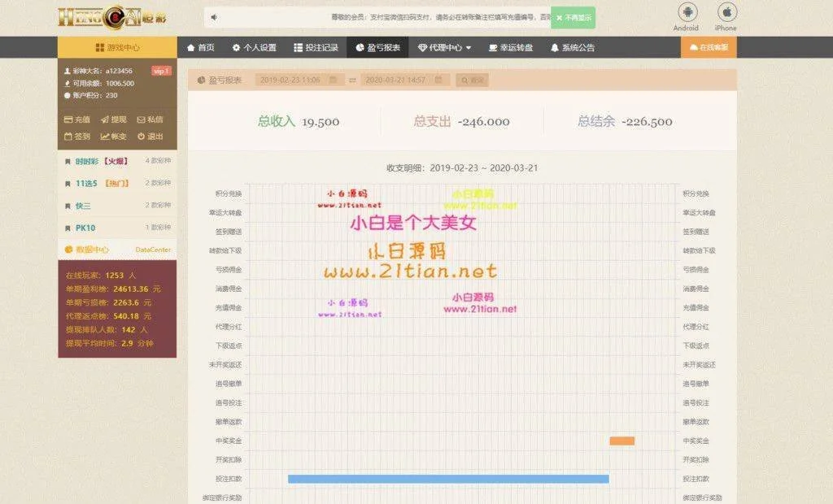Open the start date picker field

click(298, 80)
